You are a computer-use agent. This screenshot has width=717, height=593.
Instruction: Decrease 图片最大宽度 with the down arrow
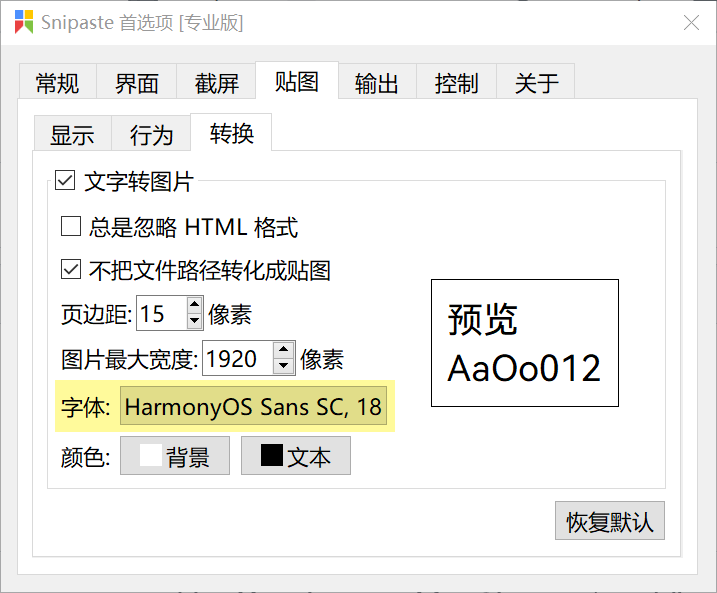284,366
